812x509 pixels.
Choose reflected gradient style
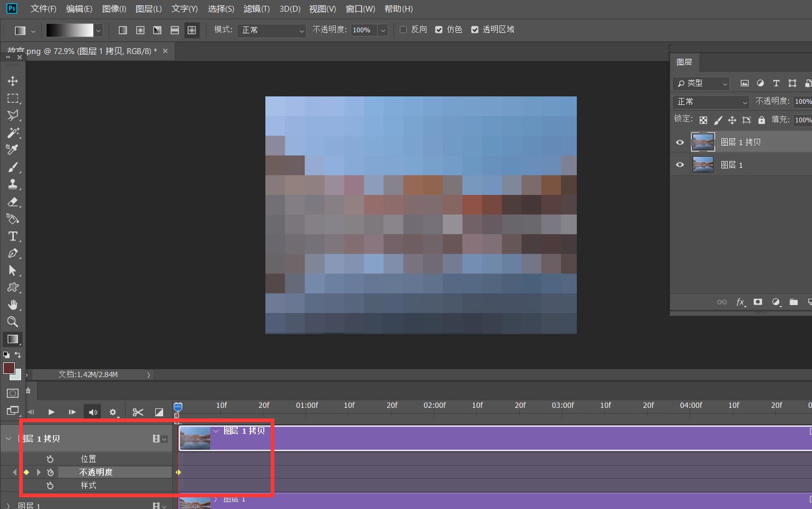175,30
